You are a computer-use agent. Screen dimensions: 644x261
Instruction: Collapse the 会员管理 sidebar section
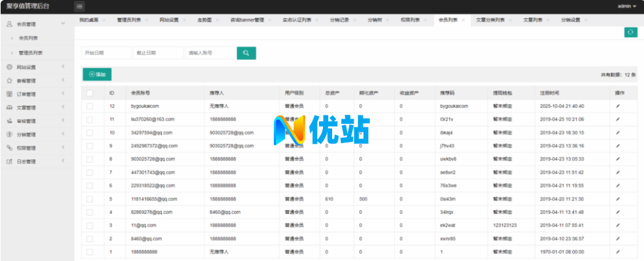(34, 23)
